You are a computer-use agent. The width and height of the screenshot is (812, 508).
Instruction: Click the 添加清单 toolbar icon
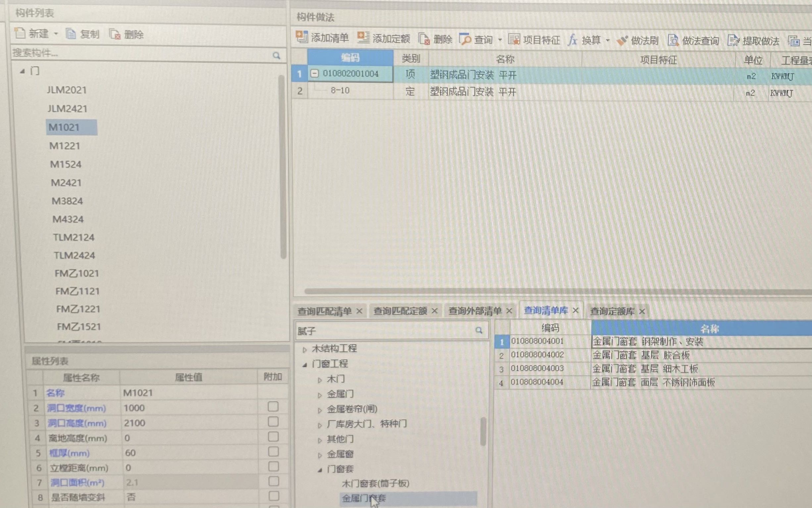tap(301, 37)
